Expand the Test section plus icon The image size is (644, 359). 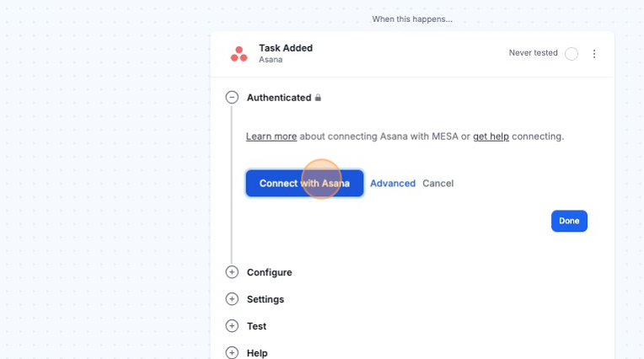click(x=232, y=326)
